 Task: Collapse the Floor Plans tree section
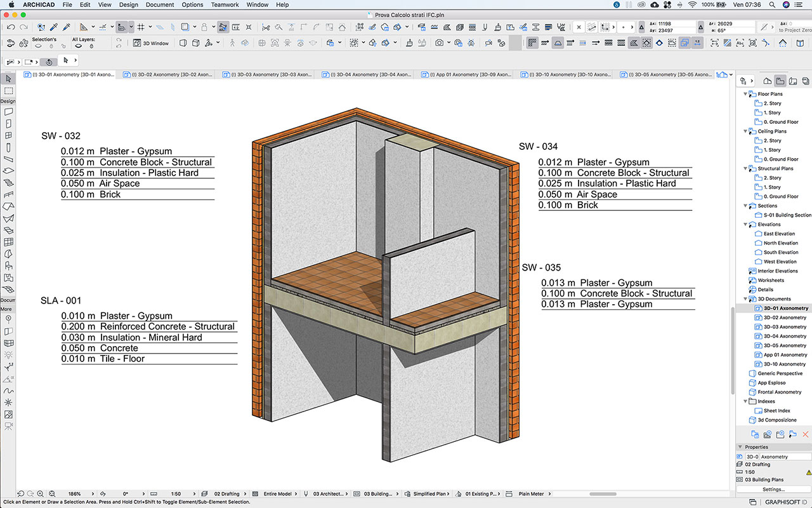745,93
